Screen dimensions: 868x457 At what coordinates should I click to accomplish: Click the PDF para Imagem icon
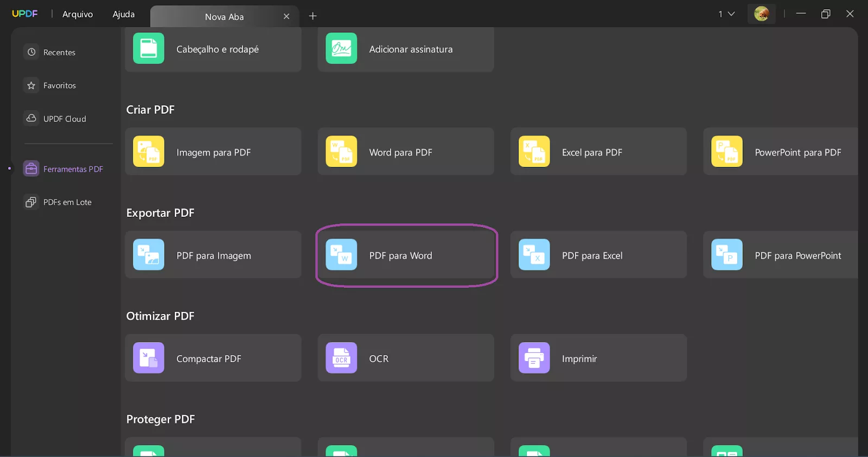[x=149, y=255]
